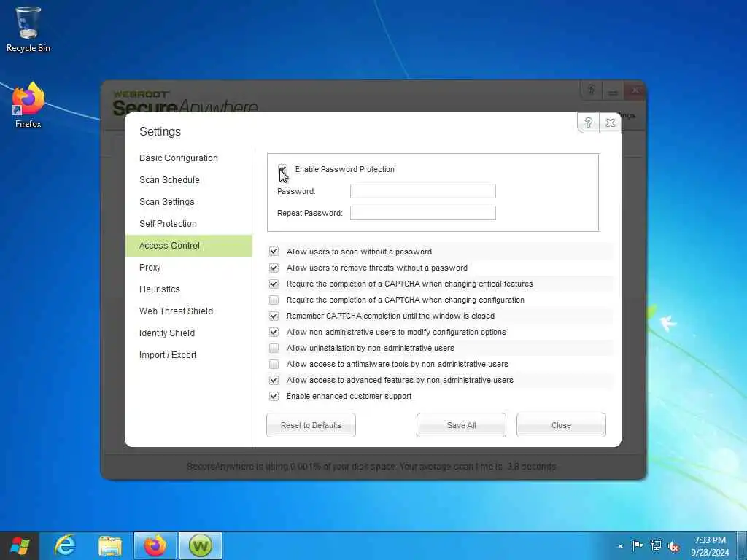Click the Reset to Defaults button
The height and width of the screenshot is (560, 747).
[x=311, y=425]
